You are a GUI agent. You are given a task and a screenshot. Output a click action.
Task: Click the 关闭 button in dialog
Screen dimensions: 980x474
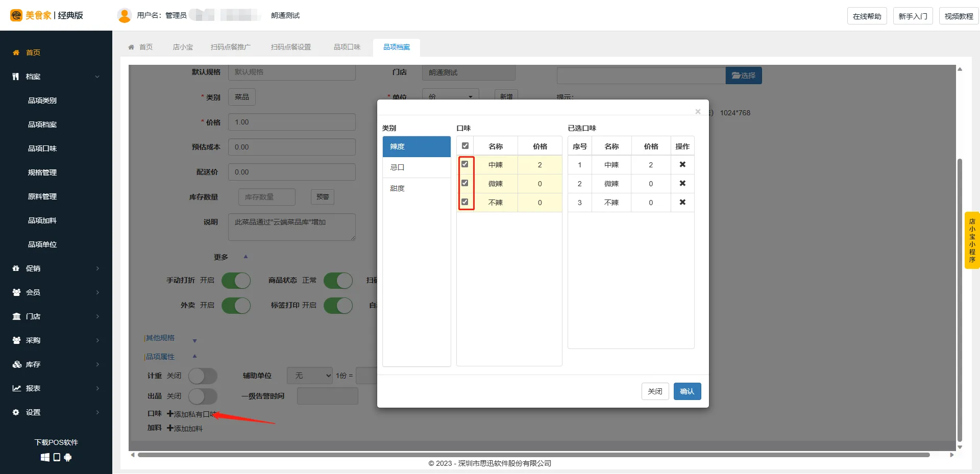[655, 391]
